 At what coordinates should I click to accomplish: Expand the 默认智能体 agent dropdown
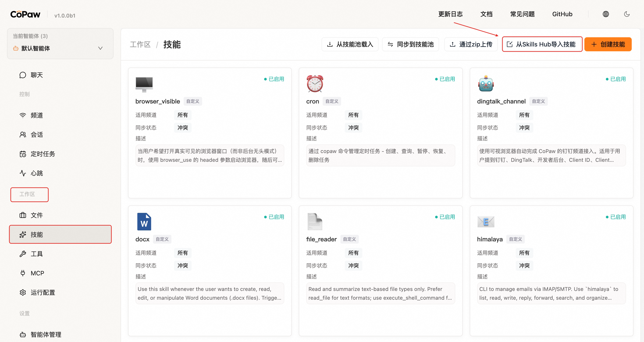pyautogui.click(x=100, y=48)
